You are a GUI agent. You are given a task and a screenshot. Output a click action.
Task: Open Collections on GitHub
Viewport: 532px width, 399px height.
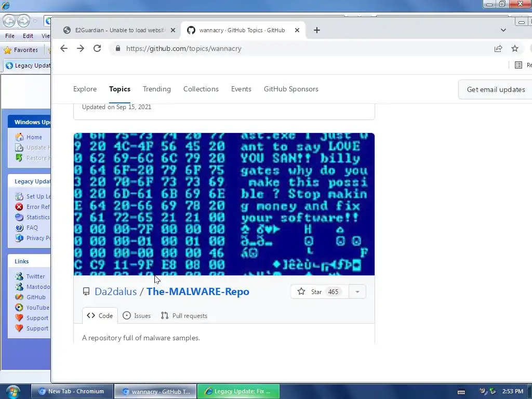pos(201,89)
